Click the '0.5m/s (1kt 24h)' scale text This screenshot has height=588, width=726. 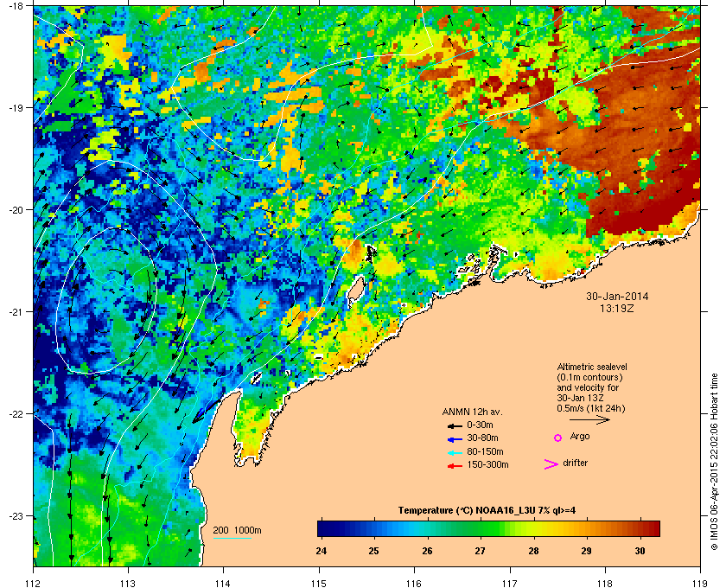pyautogui.click(x=591, y=409)
